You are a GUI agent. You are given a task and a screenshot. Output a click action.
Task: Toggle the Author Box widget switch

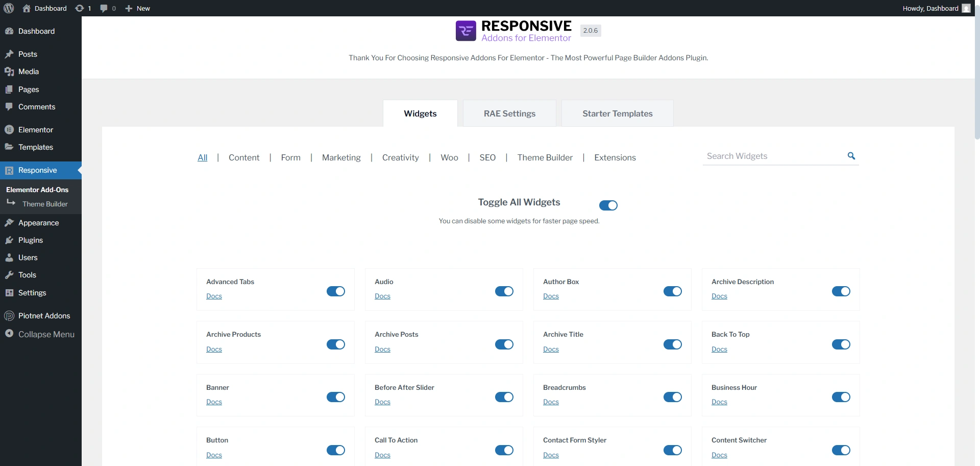(x=673, y=291)
